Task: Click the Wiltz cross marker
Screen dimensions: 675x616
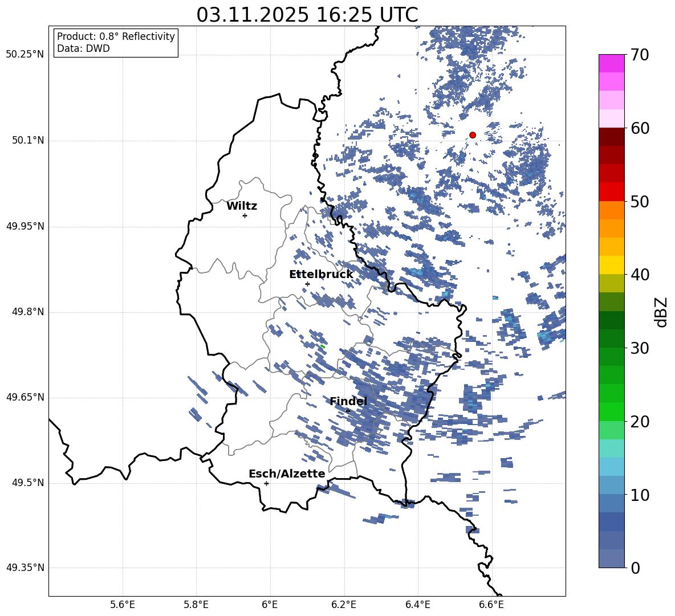Action: pos(245,215)
